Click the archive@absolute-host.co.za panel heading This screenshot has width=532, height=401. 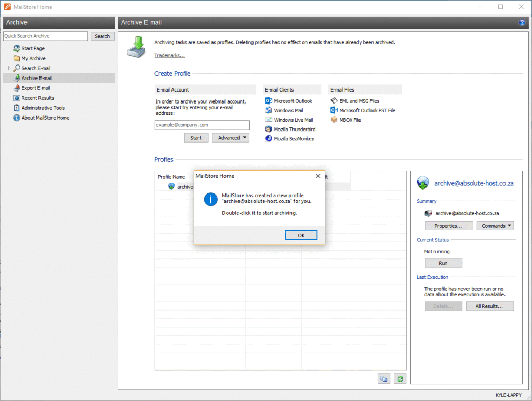[474, 183]
